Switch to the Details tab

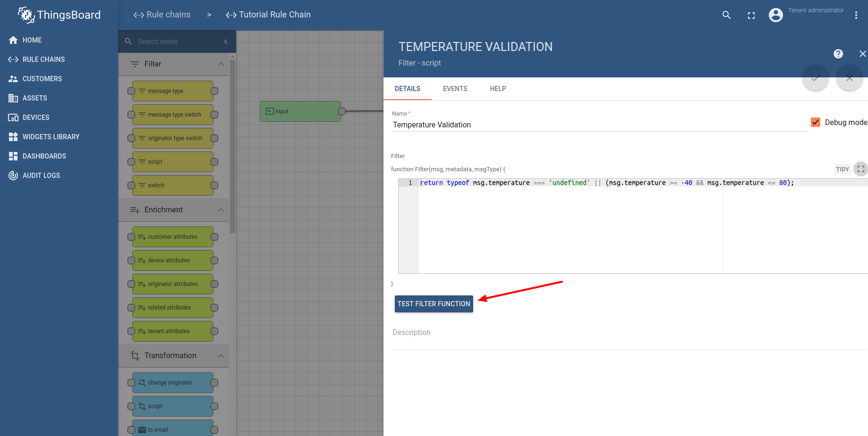click(x=408, y=89)
